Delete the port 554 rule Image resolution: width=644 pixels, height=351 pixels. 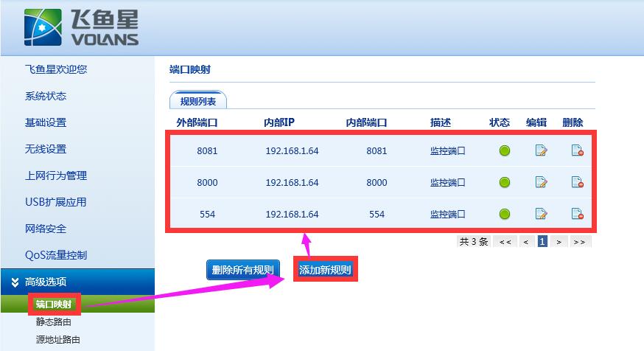pos(578,214)
